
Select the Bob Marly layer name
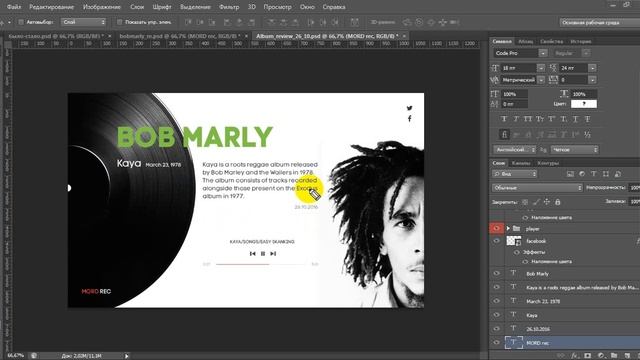click(x=537, y=274)
